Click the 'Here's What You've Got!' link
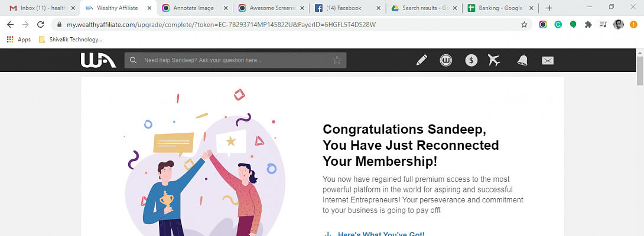The height and width of the screenshot is (236, 644). pos(380,234)
